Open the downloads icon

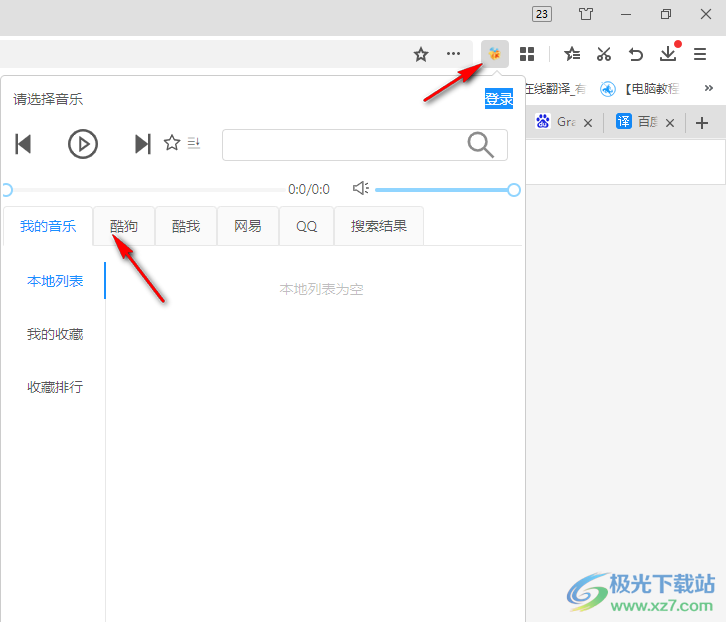point(668,53)
